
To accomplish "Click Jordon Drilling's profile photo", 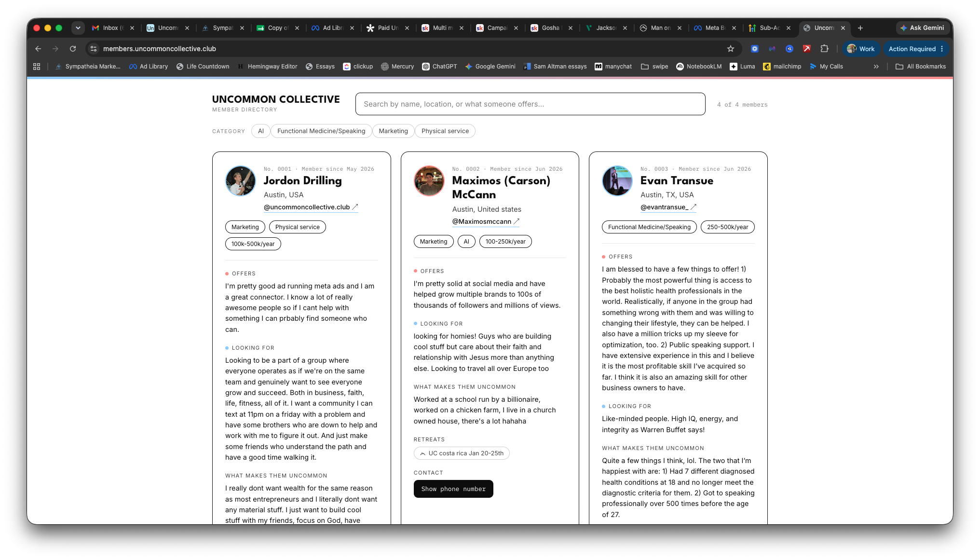I will point(241,181).
